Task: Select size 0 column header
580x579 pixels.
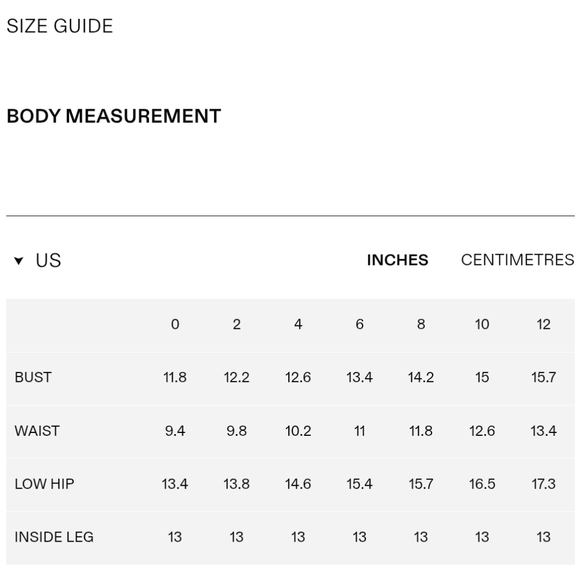Action: pos(175,324)
